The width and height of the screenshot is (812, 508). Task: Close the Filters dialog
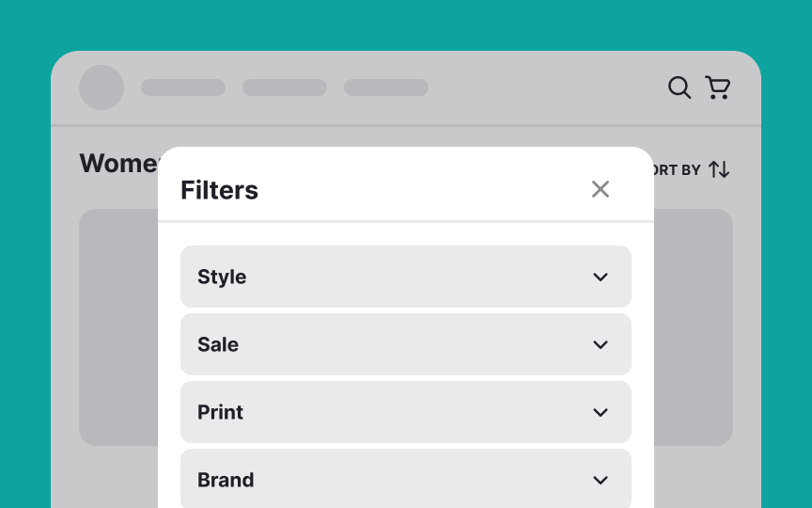pyautogui.click(x=601, y=189)
